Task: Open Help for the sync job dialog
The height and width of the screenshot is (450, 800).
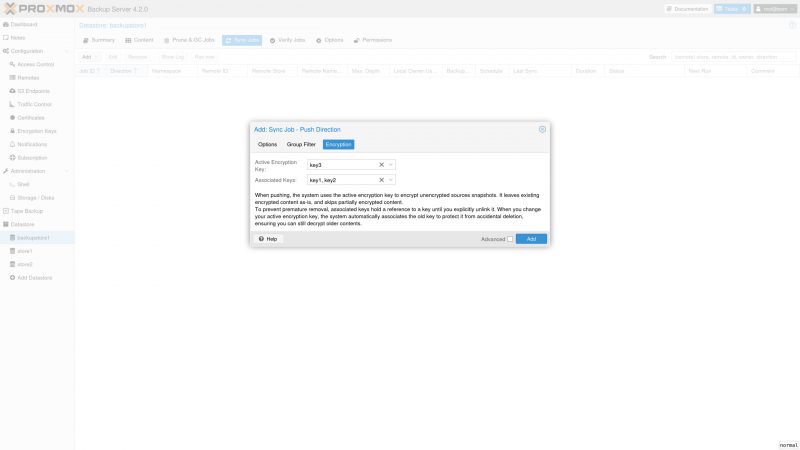Action: point(268,239)
